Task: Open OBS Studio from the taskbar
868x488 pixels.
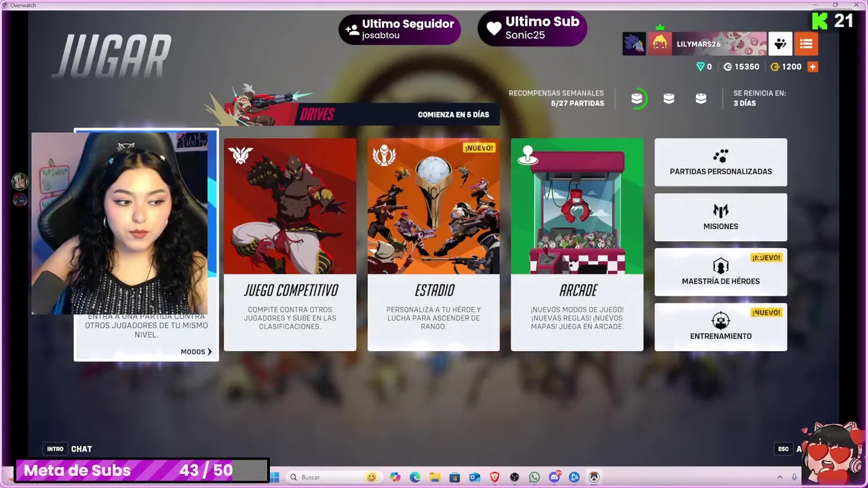Action: (x=515, y=477)
